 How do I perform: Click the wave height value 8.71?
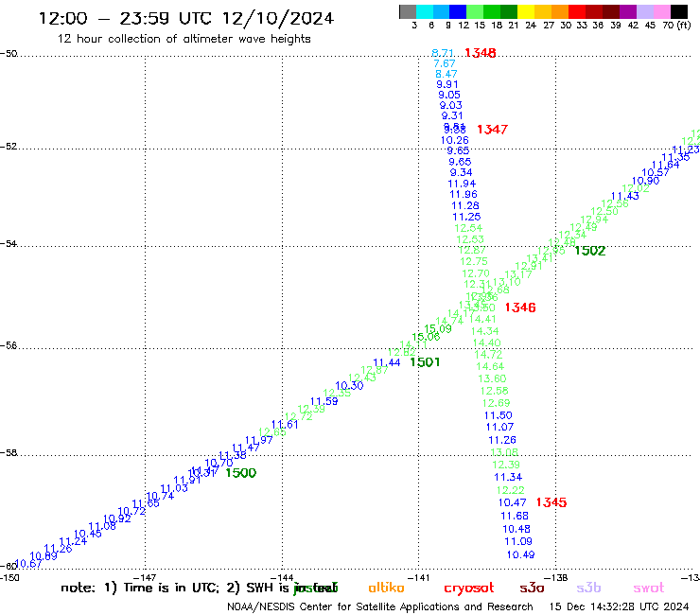click(x=443, y=53)
